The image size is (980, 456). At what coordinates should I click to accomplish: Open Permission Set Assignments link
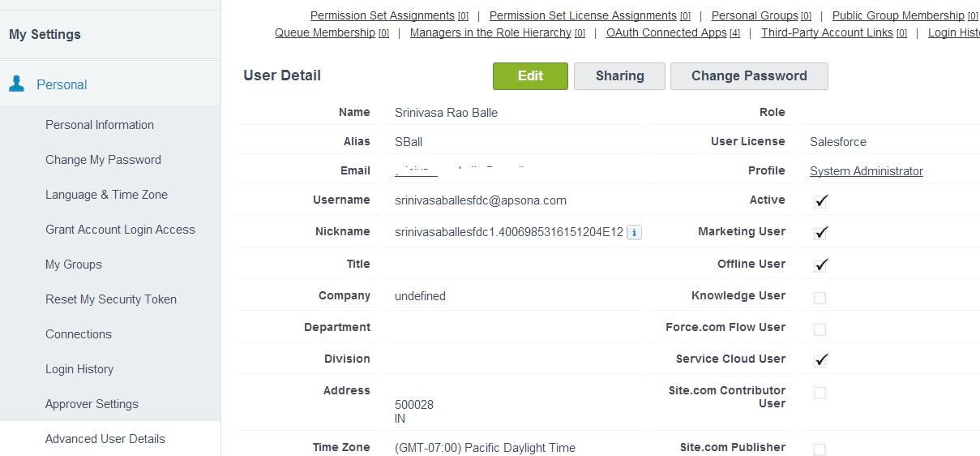pos(383,15)
